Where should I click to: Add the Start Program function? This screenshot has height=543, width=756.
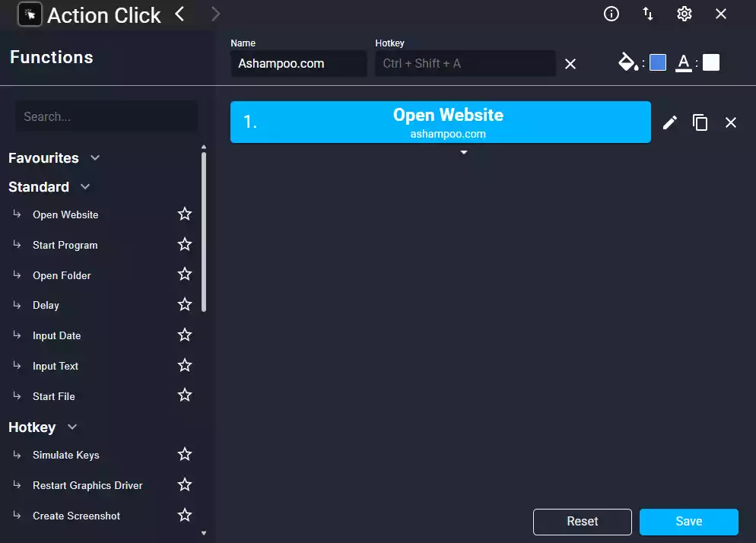tap(65, 245)
